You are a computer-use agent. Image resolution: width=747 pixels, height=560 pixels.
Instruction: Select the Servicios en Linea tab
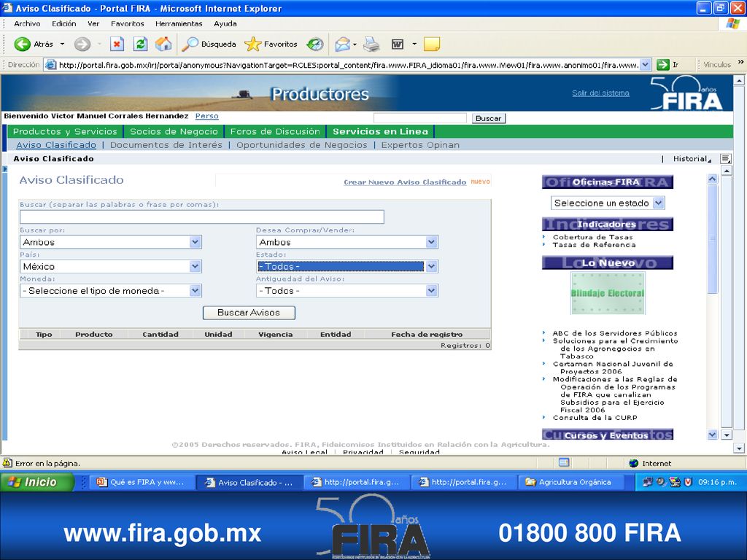click(380, 131)
